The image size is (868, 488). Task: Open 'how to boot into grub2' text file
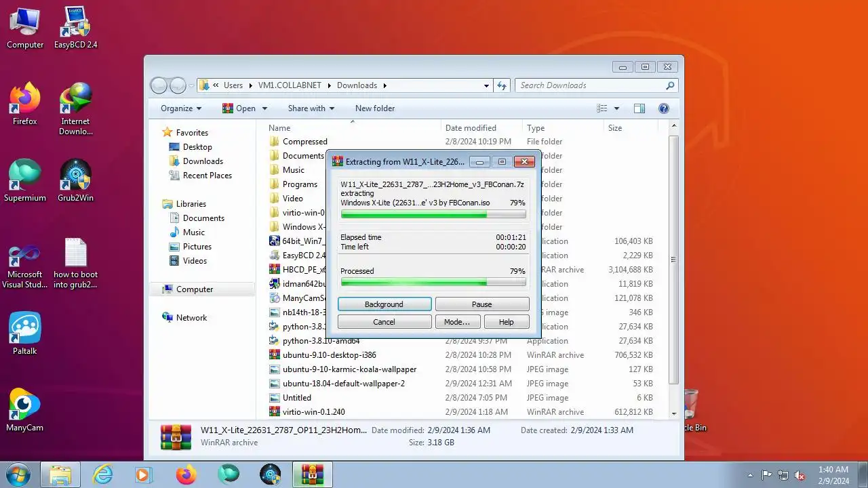pos(75,263)
